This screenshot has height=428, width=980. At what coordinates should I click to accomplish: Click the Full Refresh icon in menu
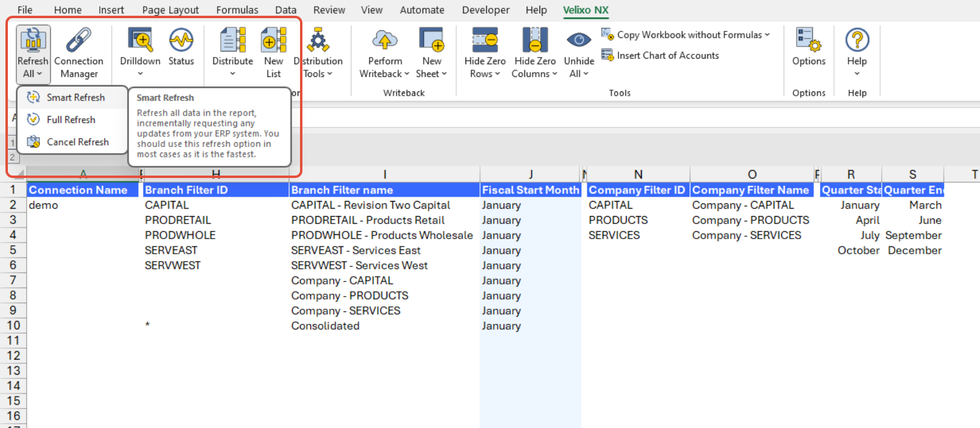pyautogui.click(x=34, y=119)
